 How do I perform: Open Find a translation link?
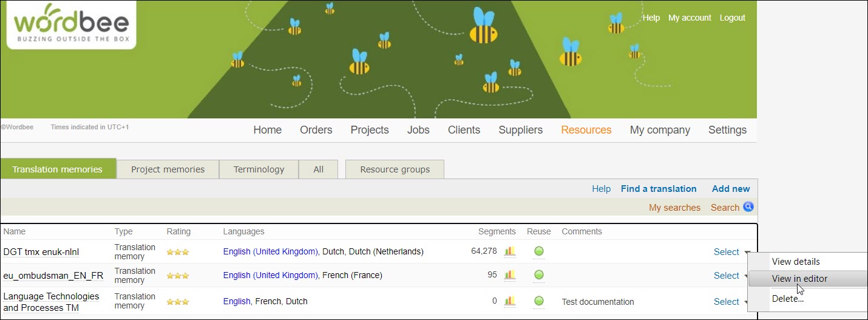[x=659, y=189]
